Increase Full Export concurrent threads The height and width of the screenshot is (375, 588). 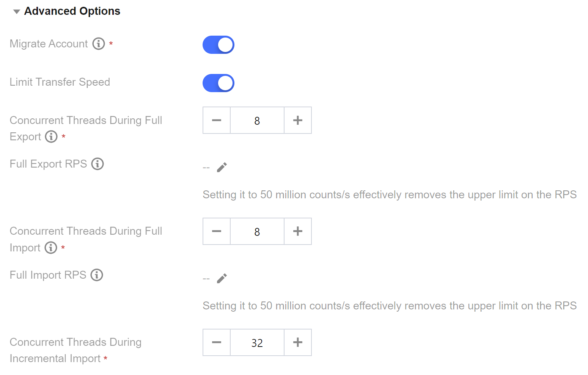pyautogui.click(x=298, y=121)
